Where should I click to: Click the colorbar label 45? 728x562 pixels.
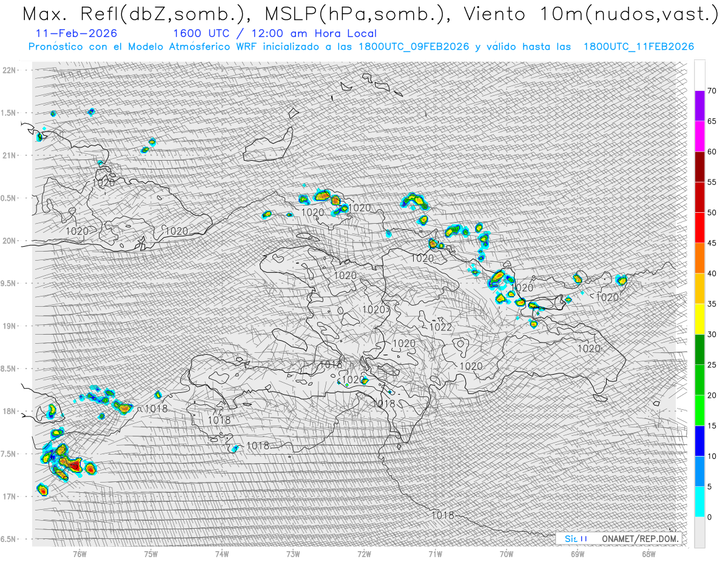point(712,243)
